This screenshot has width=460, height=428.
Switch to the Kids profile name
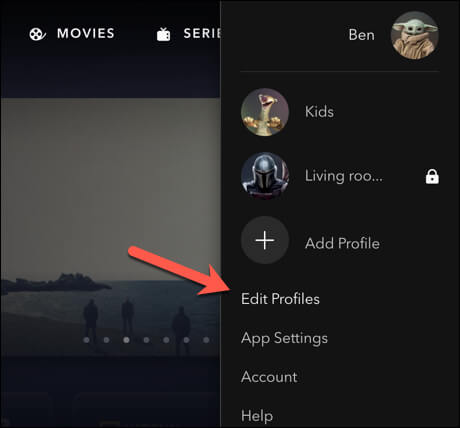319,112
